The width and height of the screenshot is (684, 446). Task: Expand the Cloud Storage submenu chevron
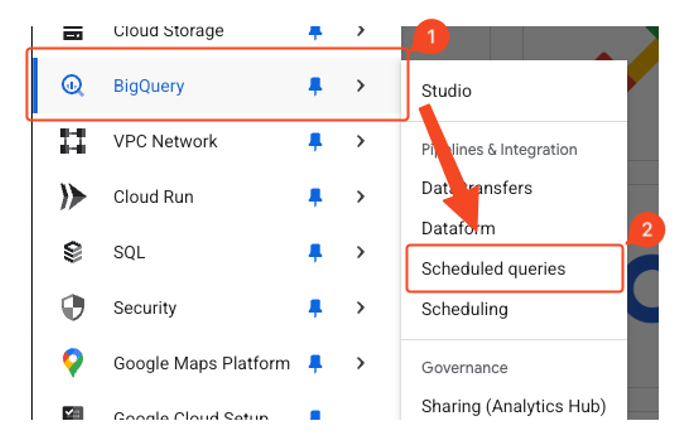point(360,31)
